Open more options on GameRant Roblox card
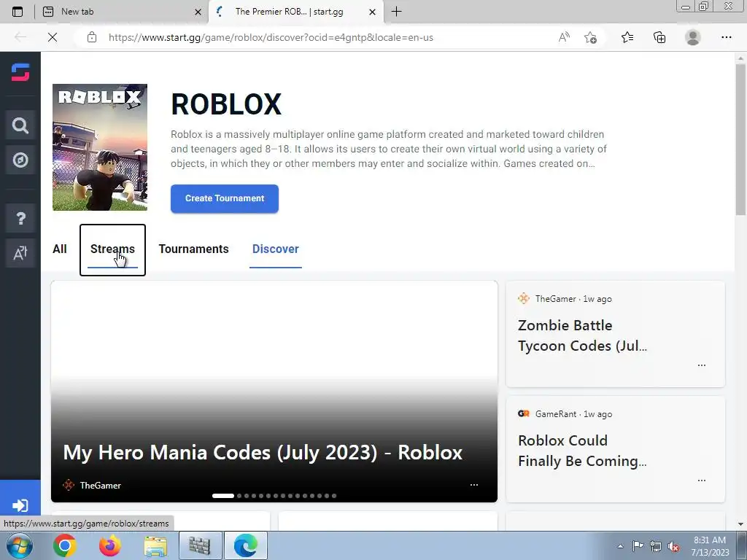 (x=701, y=481)
